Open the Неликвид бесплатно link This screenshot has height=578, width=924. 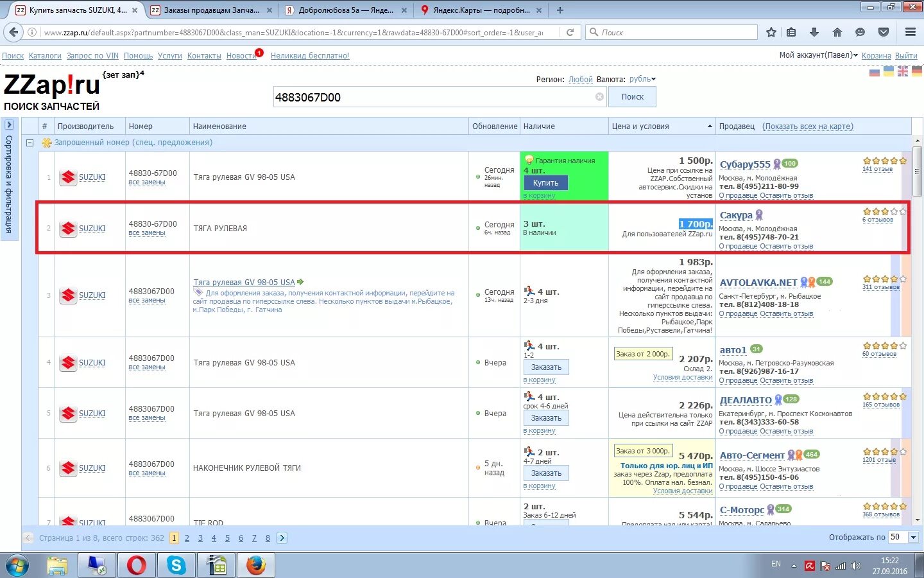pos(310,56)
